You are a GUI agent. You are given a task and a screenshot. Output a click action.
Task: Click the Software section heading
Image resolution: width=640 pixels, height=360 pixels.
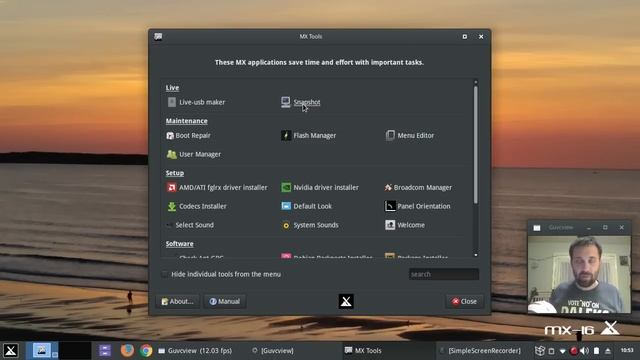coord(180,244)
